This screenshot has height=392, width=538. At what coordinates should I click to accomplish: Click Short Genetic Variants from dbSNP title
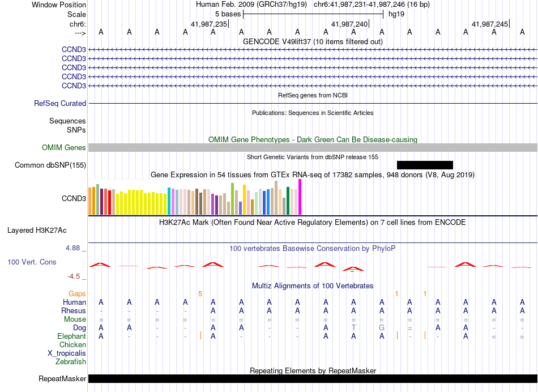pos(313,157)
